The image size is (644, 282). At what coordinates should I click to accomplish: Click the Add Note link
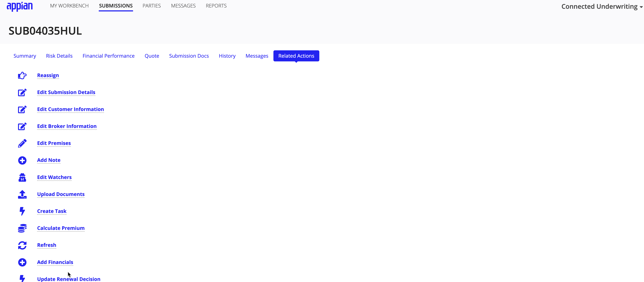pos(49,160)
